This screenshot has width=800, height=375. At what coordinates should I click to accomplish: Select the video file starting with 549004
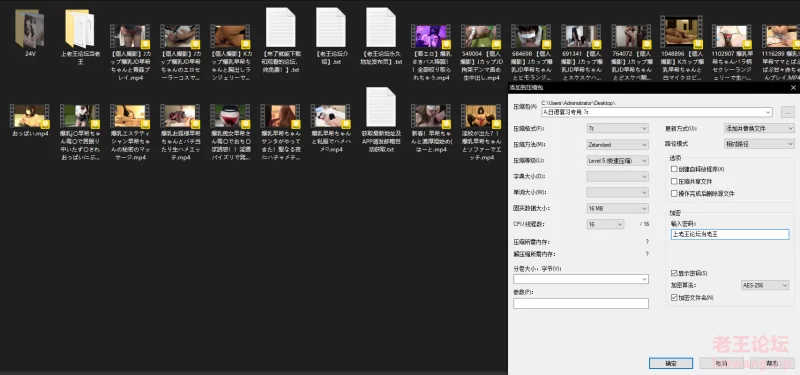tap(481, 37)
